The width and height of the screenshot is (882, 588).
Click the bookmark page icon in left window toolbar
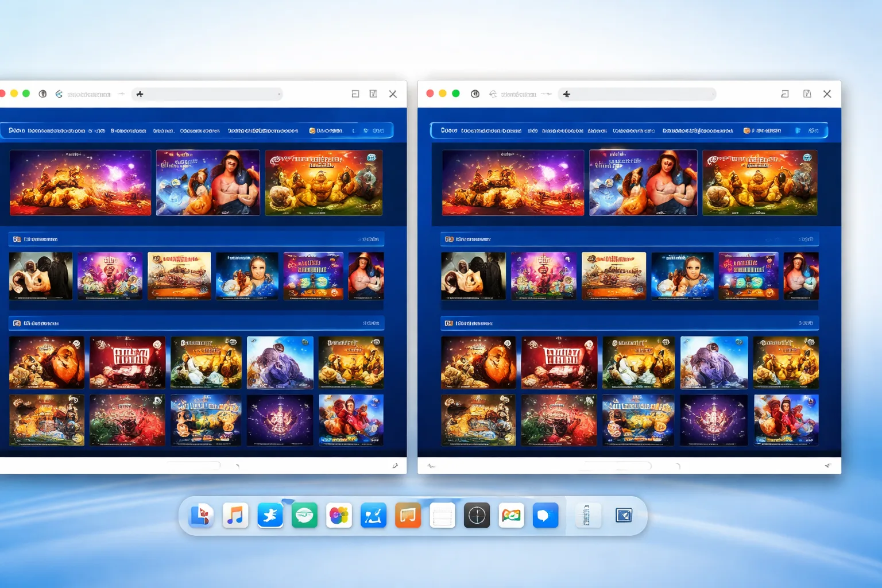coord(373,94)
